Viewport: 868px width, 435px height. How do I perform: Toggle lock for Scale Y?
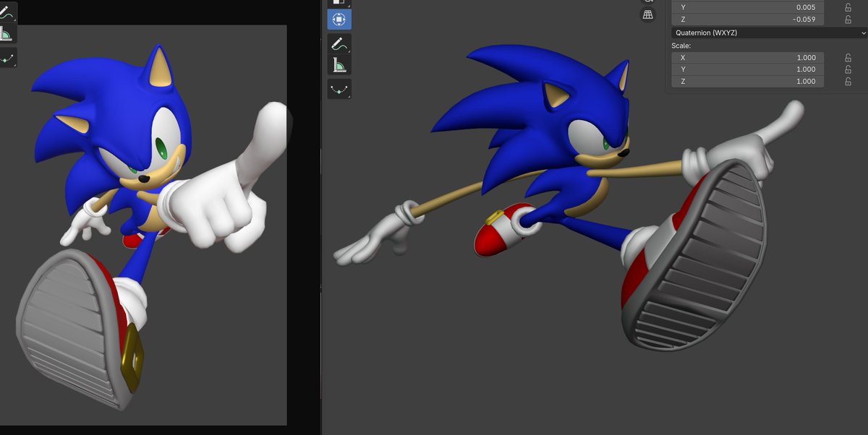click(x=848, y=69)
